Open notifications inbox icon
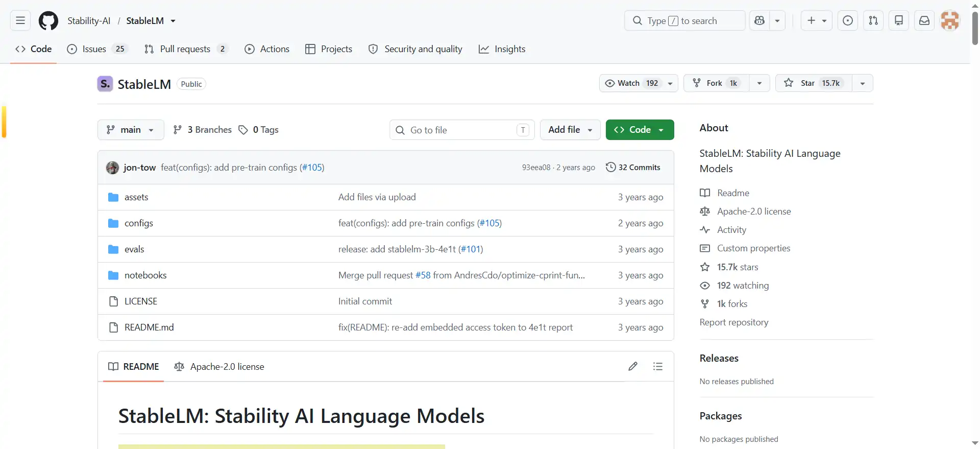 point(924,20)
